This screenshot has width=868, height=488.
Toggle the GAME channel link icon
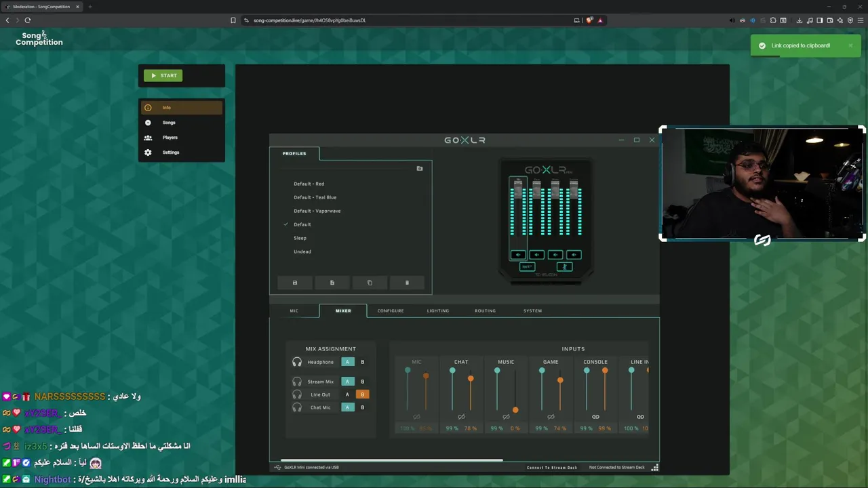click(551, 417)
